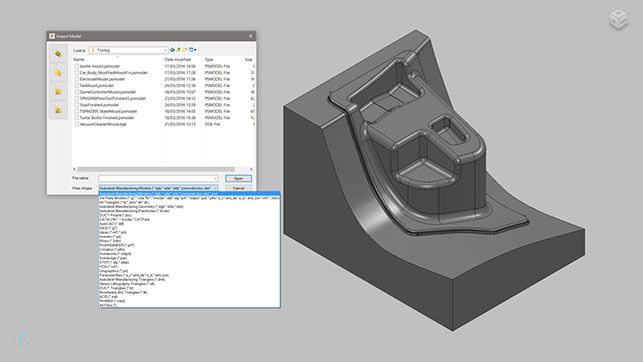This screenshot has width=643, height=362.
Task: Click file icon beside VacuumCleanerMould.dgk
Action: [x=77, y=124]
